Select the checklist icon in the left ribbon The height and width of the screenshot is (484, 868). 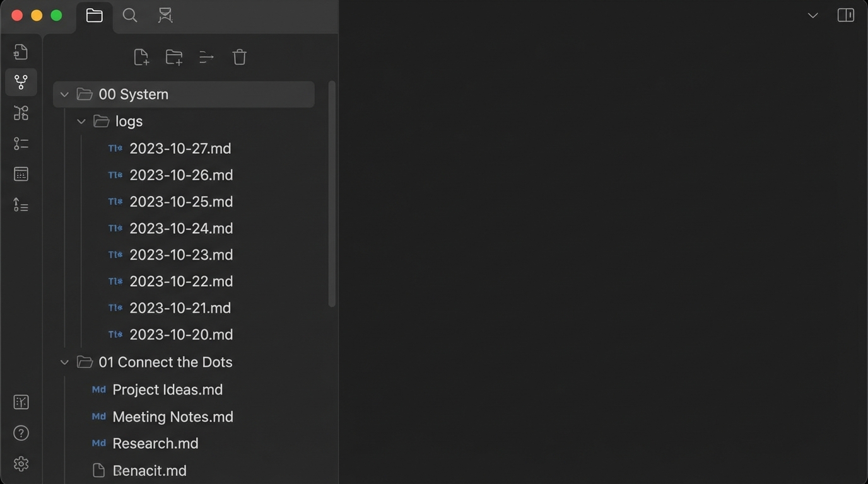[21, 144]
